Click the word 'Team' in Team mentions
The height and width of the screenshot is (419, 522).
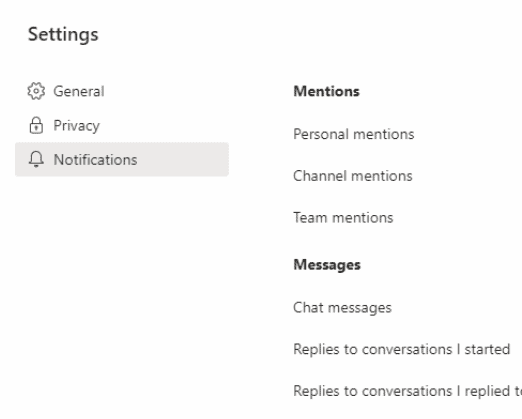click(310, 218)
